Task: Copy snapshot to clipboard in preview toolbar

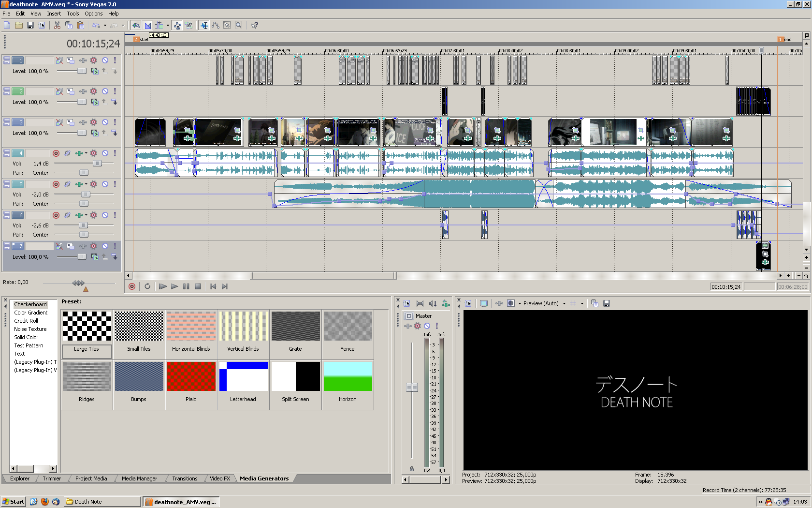Action: [594, 303]
